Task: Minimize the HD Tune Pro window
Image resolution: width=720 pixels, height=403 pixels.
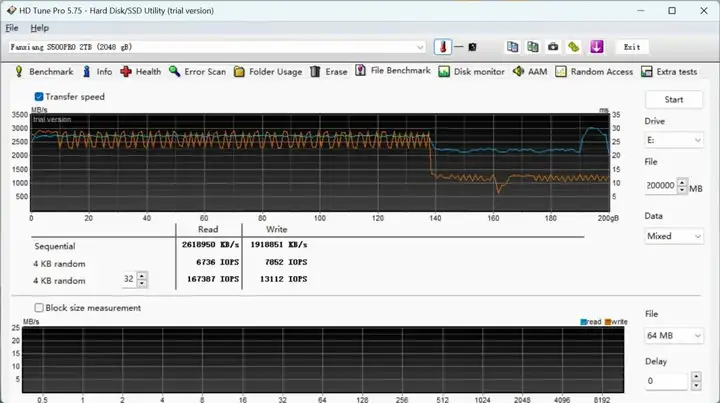Action: [x=641, y=10]
